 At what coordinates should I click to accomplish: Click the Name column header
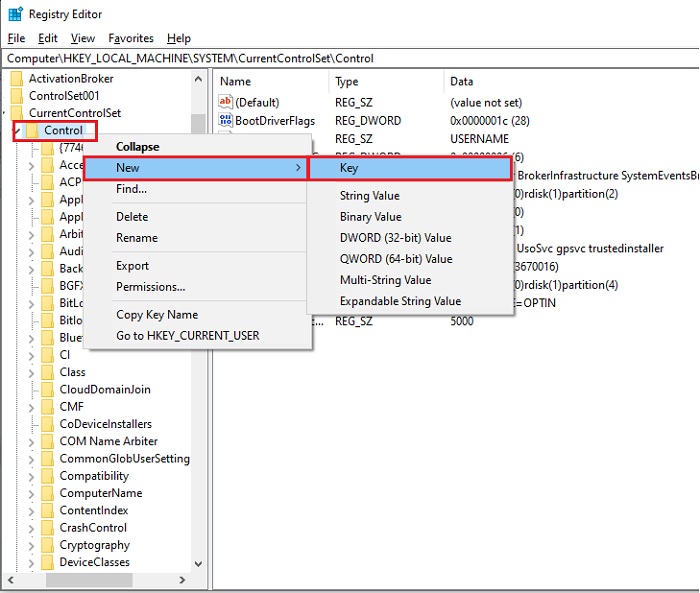click(236, 81)
